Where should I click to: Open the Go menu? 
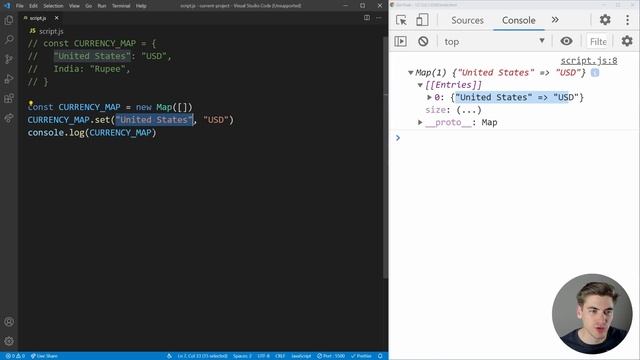pos(89,6)
